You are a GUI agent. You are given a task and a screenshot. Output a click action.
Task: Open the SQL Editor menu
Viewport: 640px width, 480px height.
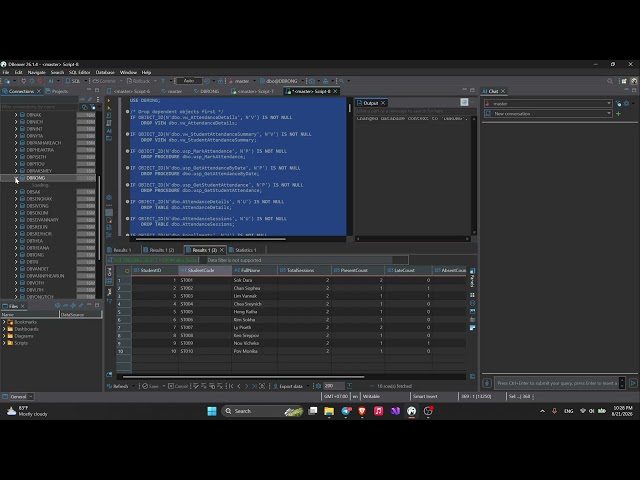tap(80, 72)
